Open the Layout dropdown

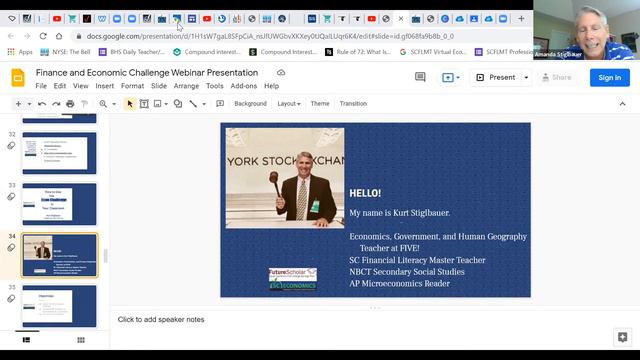tap(289, 104)
